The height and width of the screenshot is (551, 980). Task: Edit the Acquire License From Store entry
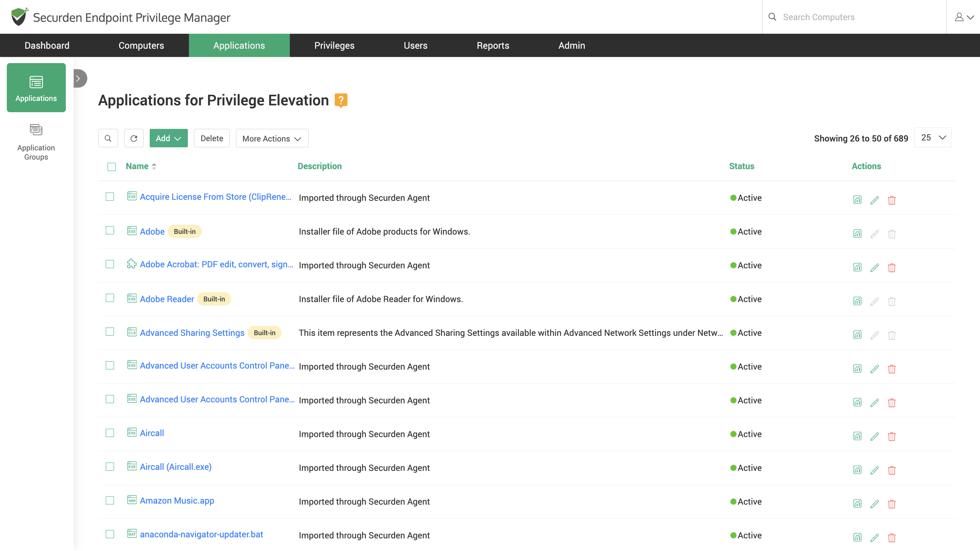[875, 200]
